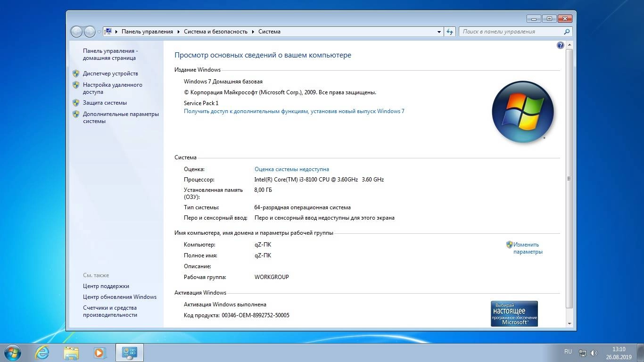644x362 pixels.
Task: Click the 8,00 ГБ memory value
Action: tap(263, 190)
